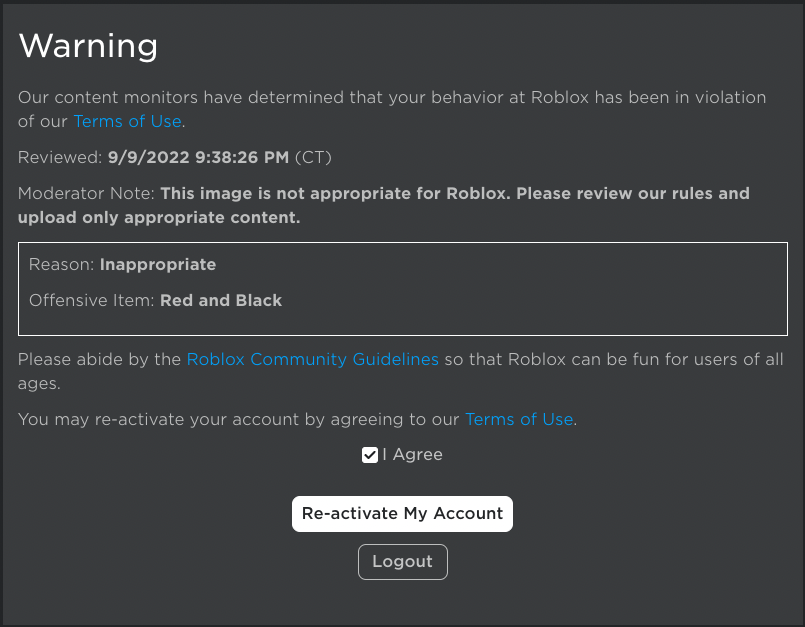Click the I Agree label text
805x627 pixels.
(412, 454)
